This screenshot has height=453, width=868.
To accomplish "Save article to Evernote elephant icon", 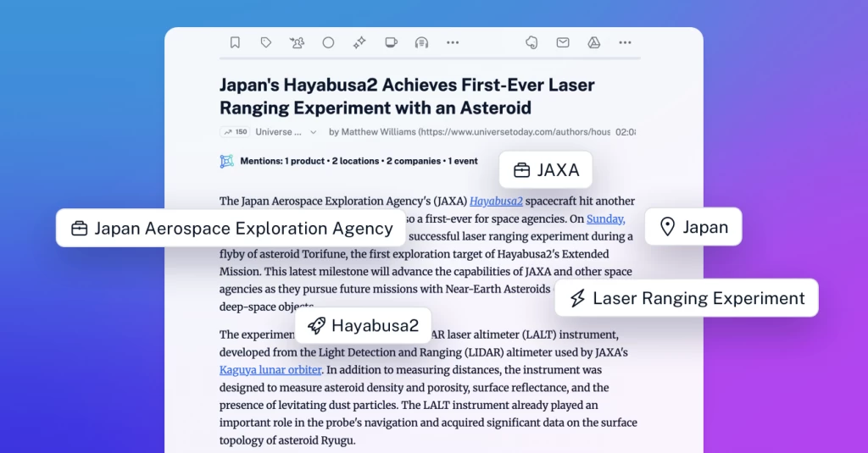I will 531,42.
